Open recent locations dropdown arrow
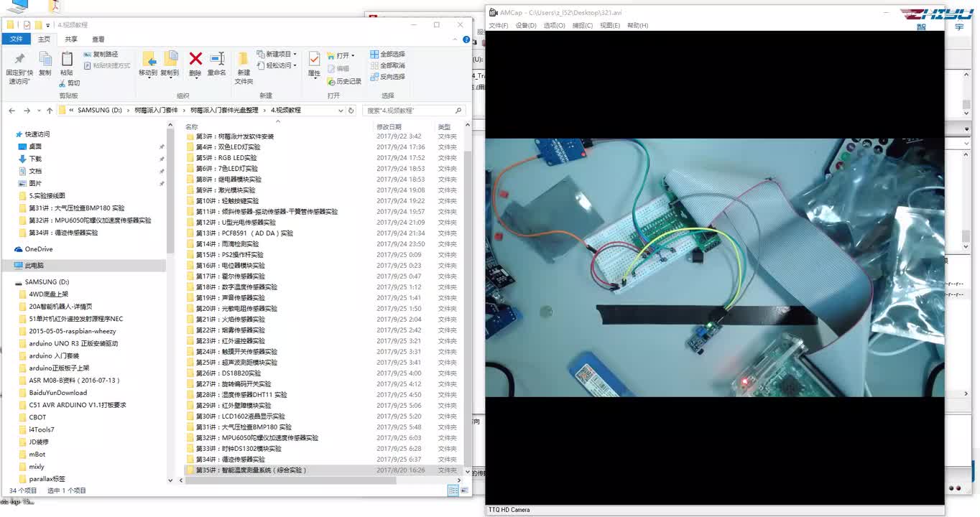 point(39,111)
